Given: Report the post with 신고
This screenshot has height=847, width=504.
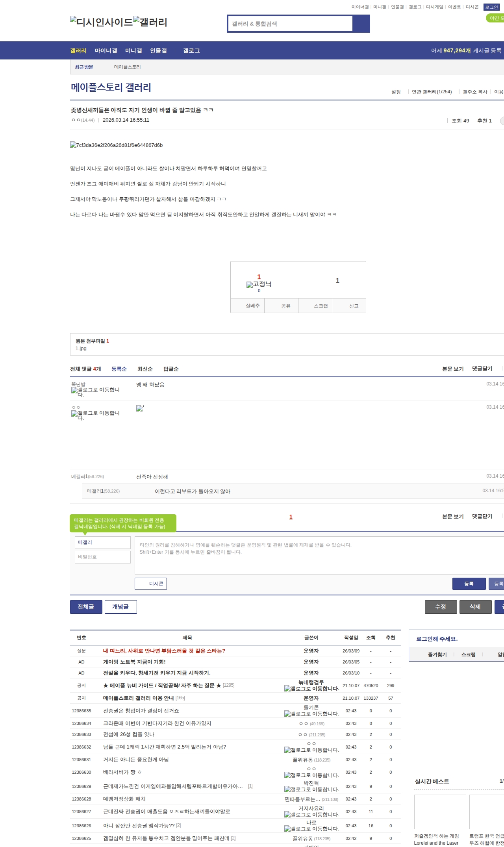Looking at the screenshot, I should coord(349,306).
